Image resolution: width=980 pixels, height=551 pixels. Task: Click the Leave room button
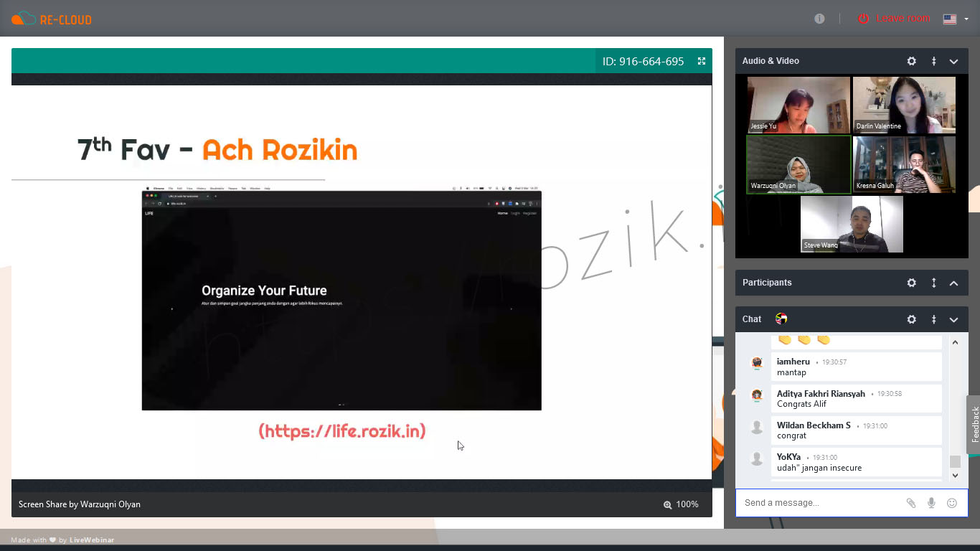click(x=894, y=19)
